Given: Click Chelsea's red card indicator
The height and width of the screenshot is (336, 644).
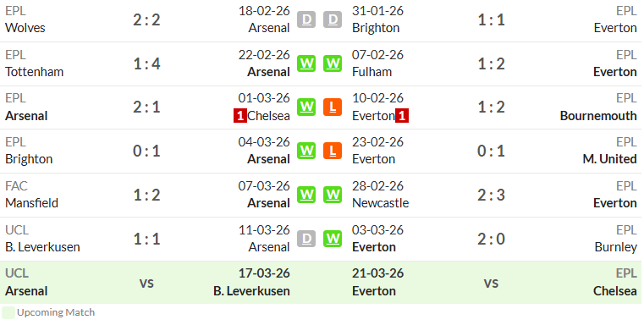Looking at the screenshot, I should click(239, 116).
